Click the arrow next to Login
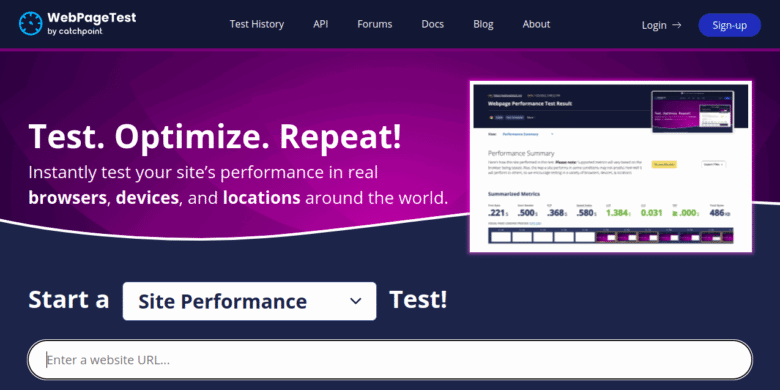Viewport: 780px width, 390px height. pos(677,25)
